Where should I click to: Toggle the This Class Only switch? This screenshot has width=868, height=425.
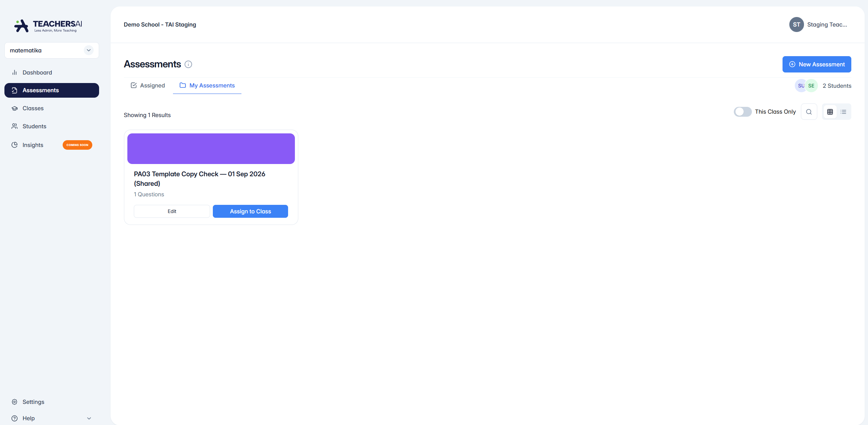(x=742, y=112)
